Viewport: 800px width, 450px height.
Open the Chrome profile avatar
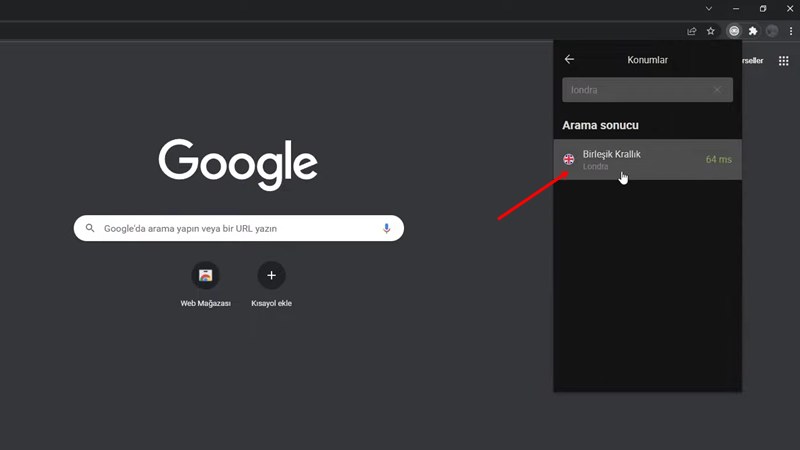772,31
